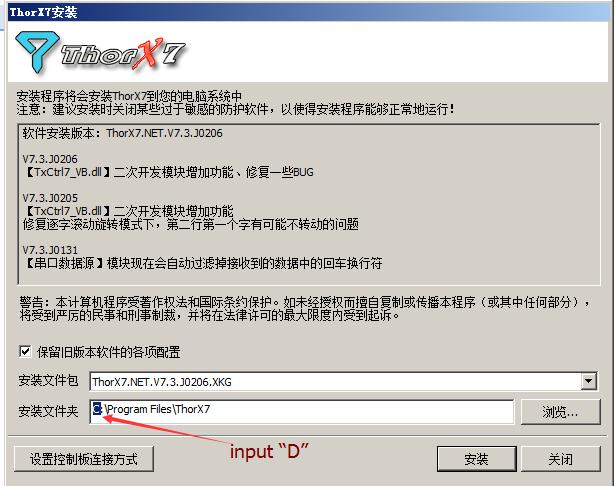Click the highlighted drive letter C

(x=97, y=409)
